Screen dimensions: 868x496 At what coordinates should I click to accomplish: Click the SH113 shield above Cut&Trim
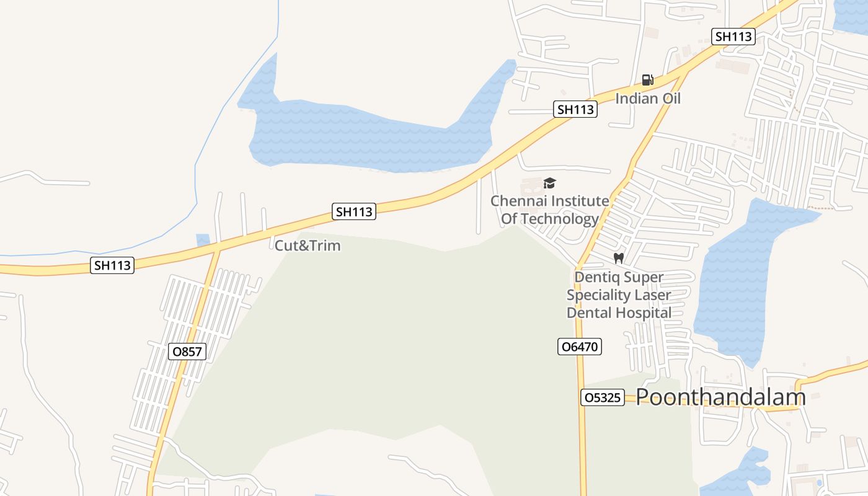click(x=354, y=211)
